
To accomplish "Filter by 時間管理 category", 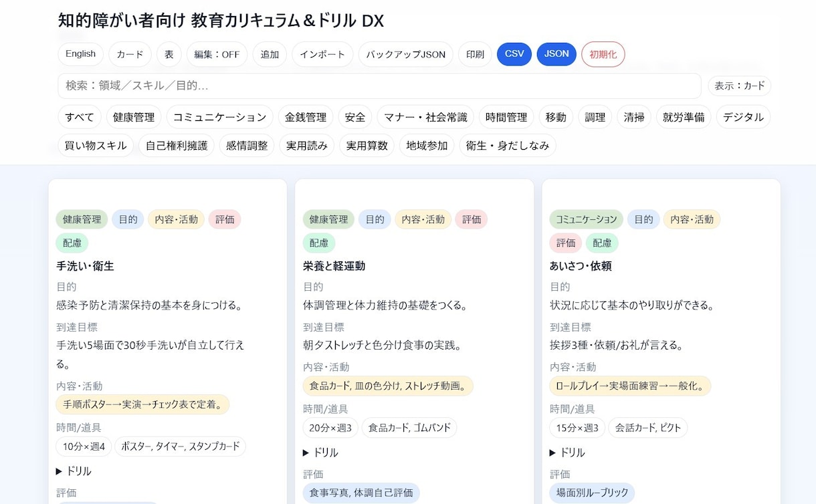I will (x=506, y=117).
